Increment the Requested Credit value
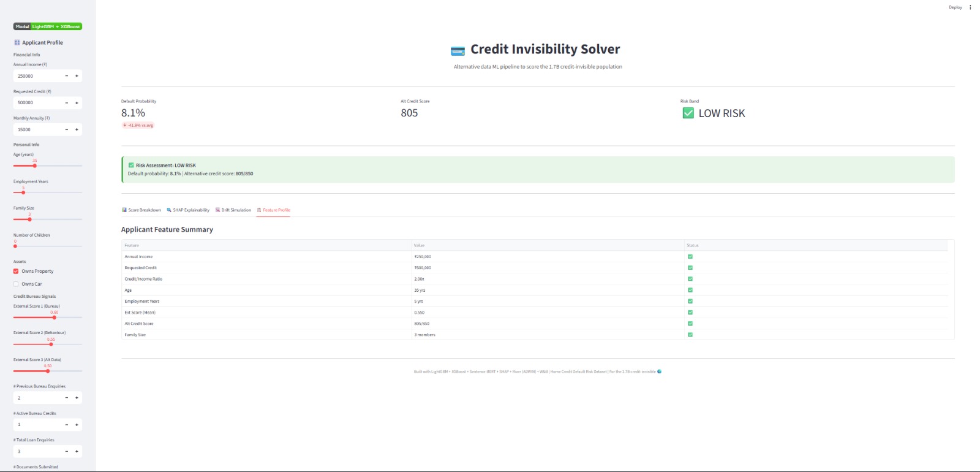The image size is (980, 472). click(77, 103)
